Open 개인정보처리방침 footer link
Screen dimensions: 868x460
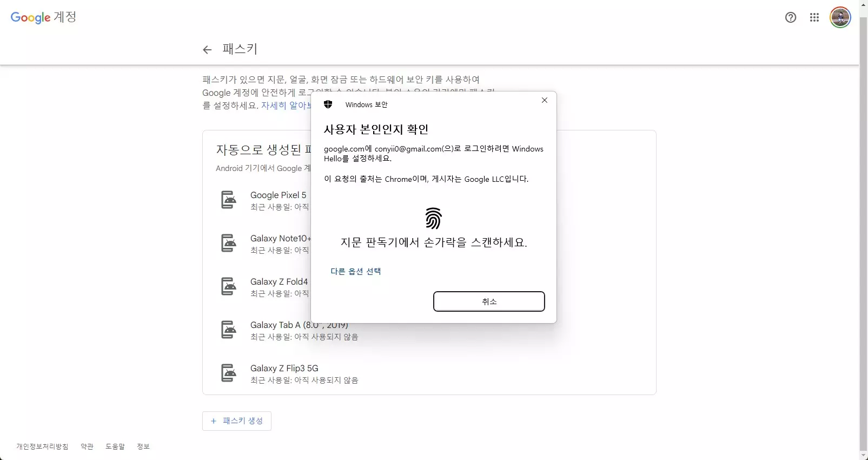click(x=42, y=446)
